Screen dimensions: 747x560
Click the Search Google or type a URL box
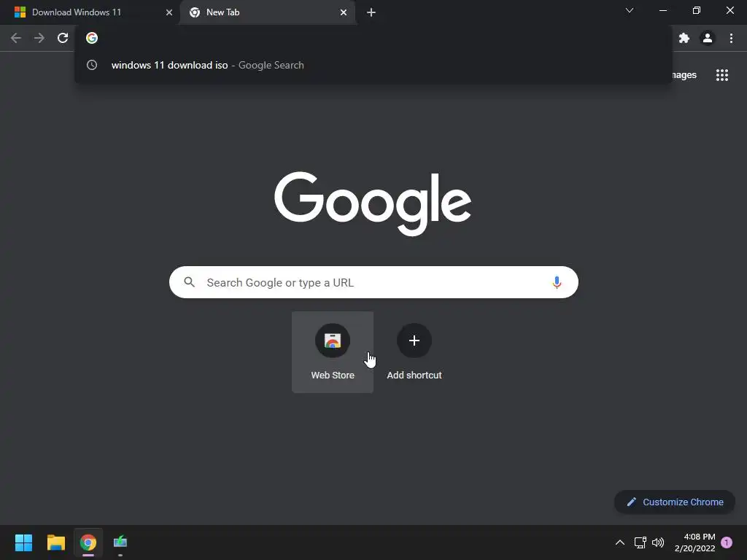(x=373, y=282)
